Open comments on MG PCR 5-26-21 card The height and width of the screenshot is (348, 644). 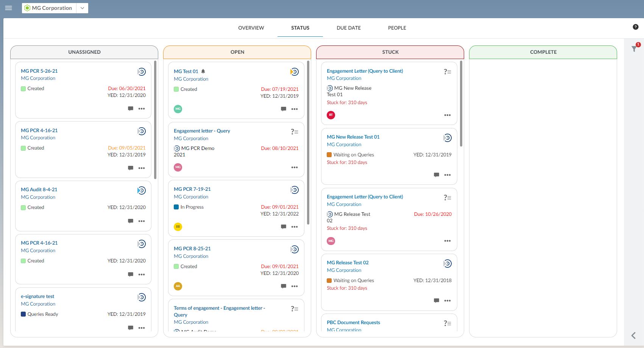(x=131, y=109)
